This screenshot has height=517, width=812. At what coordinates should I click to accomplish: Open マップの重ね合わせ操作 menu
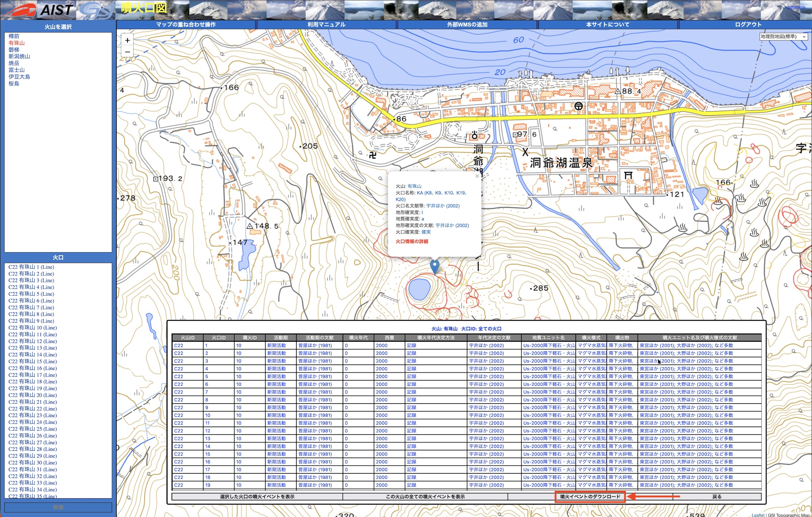[186, 24]
